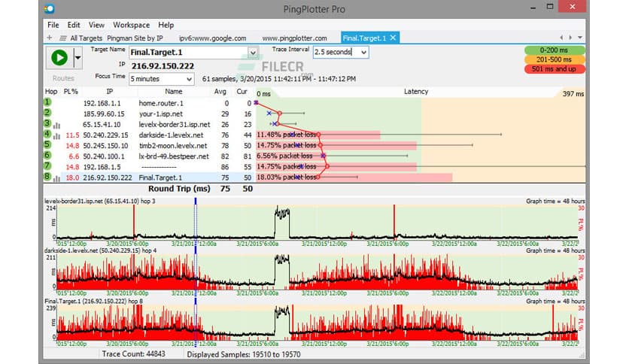Maximize the PingPlotter Pro window
This screenshot has height=364, width=629.
click(x=550, y=7)
